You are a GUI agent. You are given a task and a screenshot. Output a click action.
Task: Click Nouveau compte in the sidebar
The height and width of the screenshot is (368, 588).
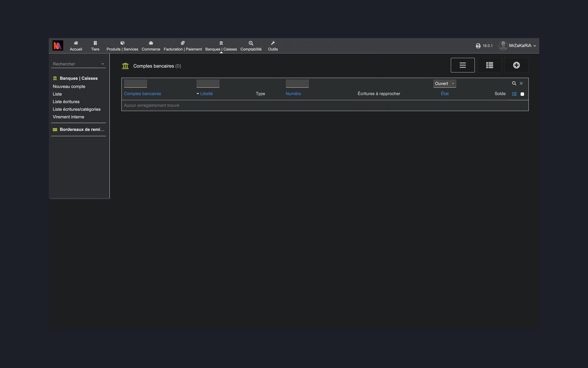[69, 86]
